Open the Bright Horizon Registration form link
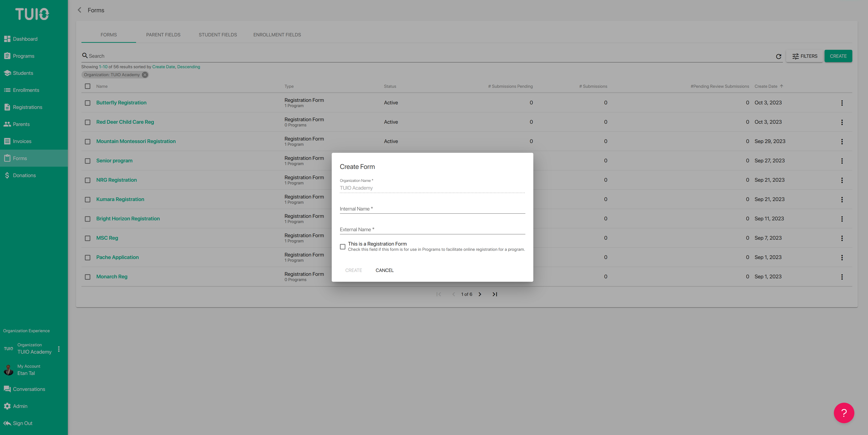 (128, 219)
